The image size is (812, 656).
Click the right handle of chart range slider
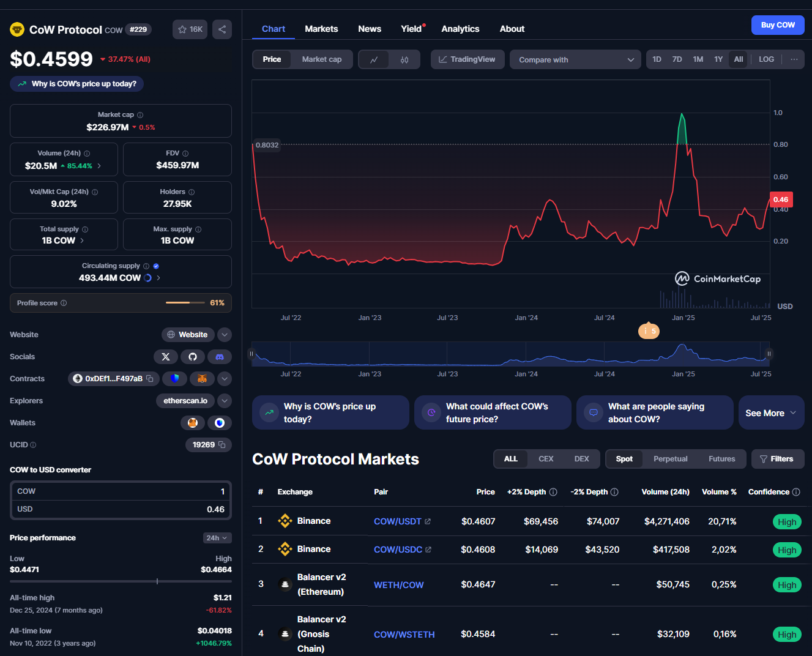click(x=769, y=354)
